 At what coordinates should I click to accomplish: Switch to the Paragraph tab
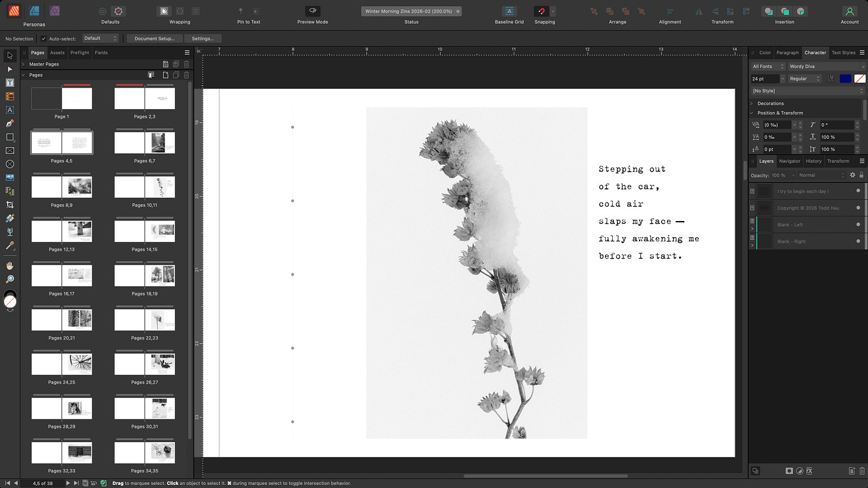[x=787, y=52]
